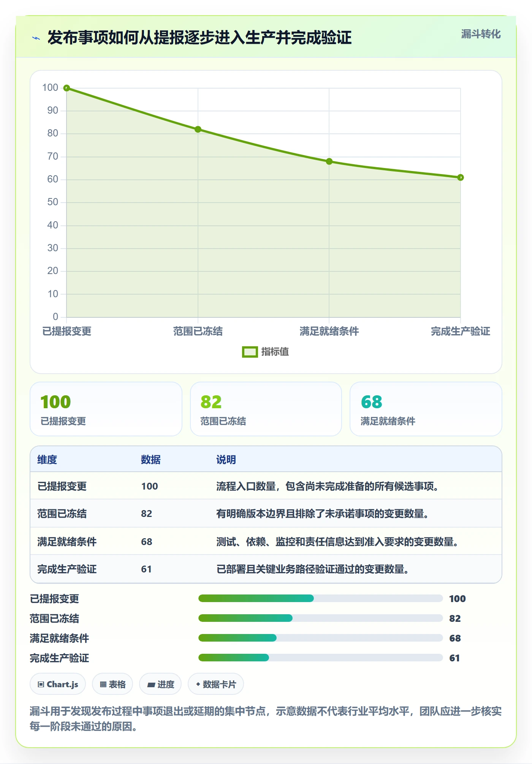532x764 pixels.
Task: Select the 漏斗转化 tag in header
Action: [481, 34]
